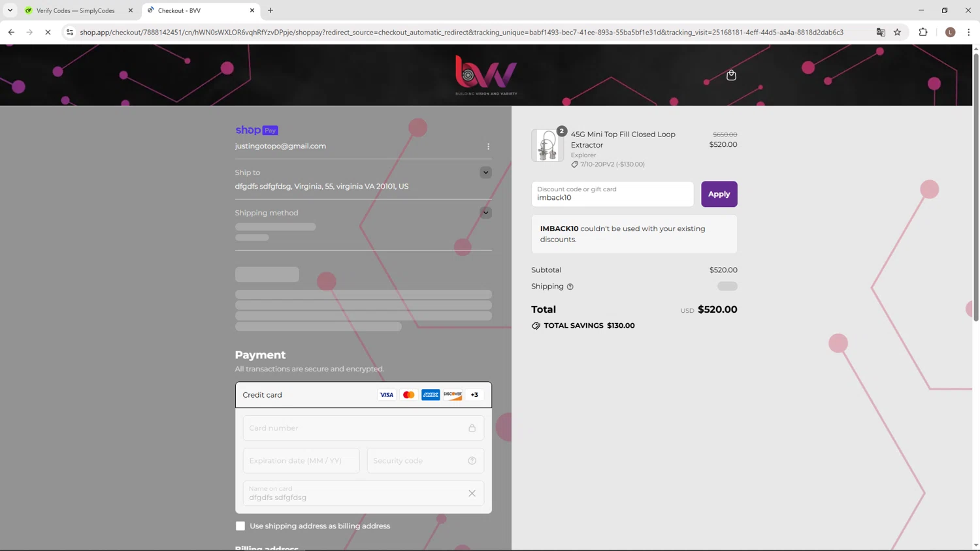View site information icon in address bar

click(70, 32)
